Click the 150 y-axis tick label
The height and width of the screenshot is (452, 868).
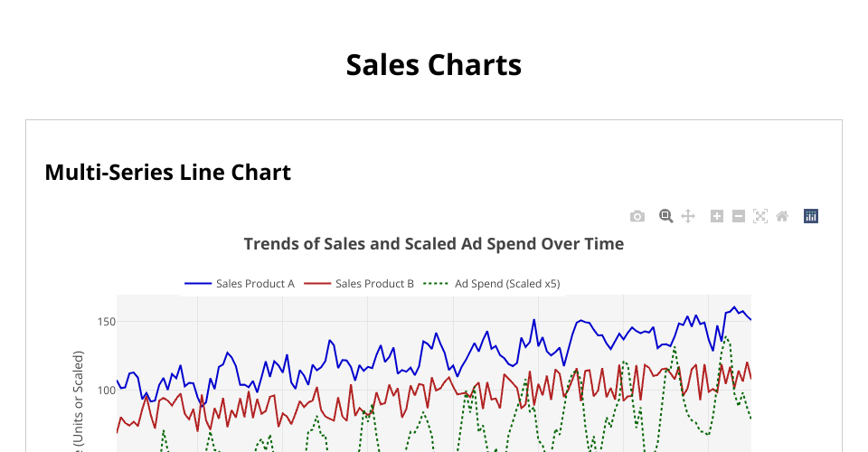pyautogui.click(x=106, y=322)
